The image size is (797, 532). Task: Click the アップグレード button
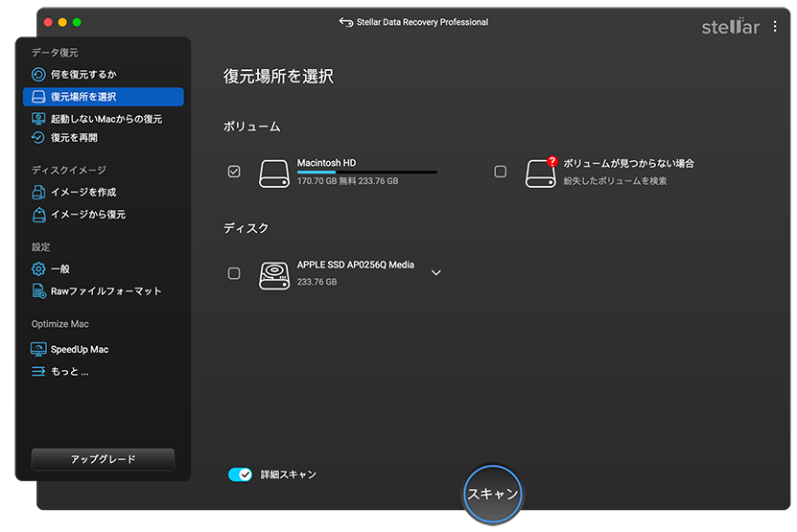pyautogui.click(x=103, y=459)
